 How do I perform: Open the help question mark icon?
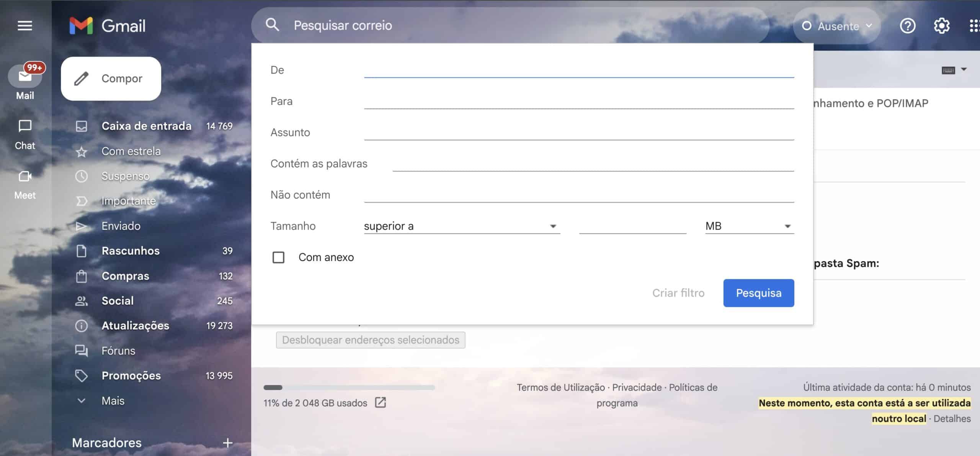907,26
